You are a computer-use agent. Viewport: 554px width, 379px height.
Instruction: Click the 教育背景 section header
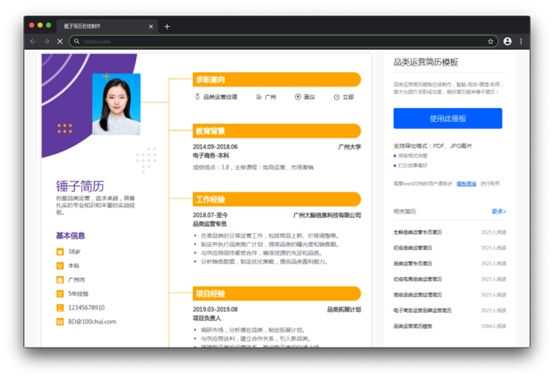click(x=277, y=131)
